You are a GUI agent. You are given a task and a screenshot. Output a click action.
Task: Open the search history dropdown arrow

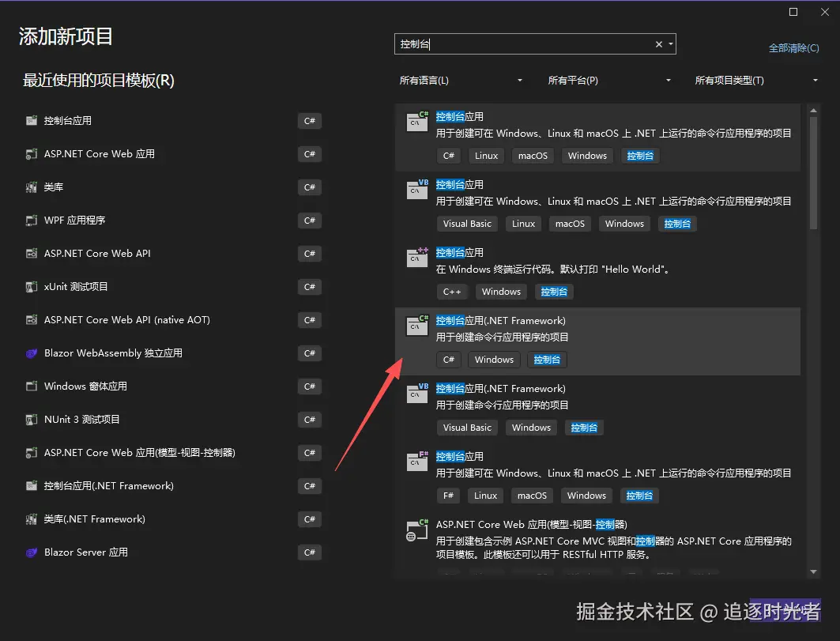[x=671, y=44]
